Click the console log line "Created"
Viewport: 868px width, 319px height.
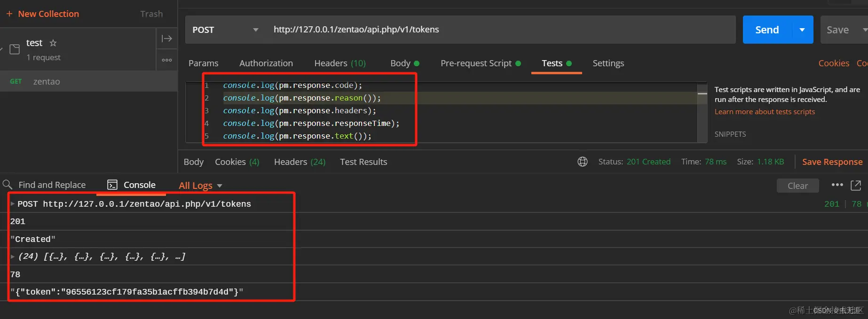tap(33, 239)
